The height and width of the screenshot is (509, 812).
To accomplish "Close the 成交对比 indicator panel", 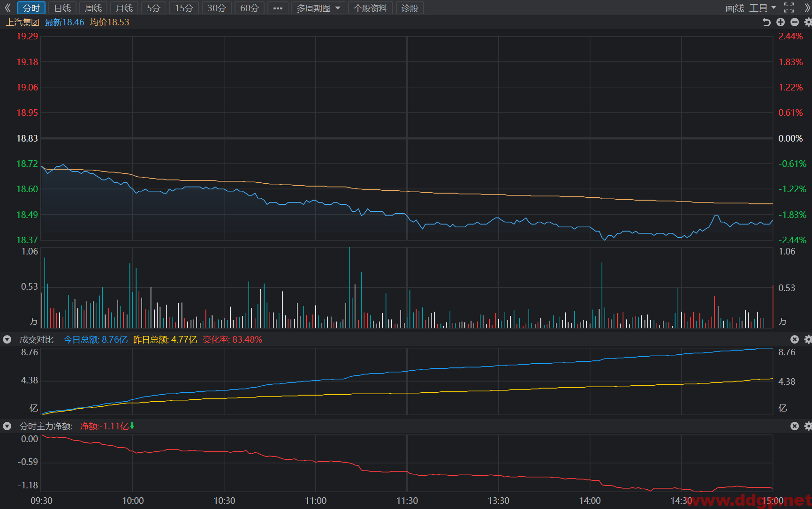I will click(795, 339).
